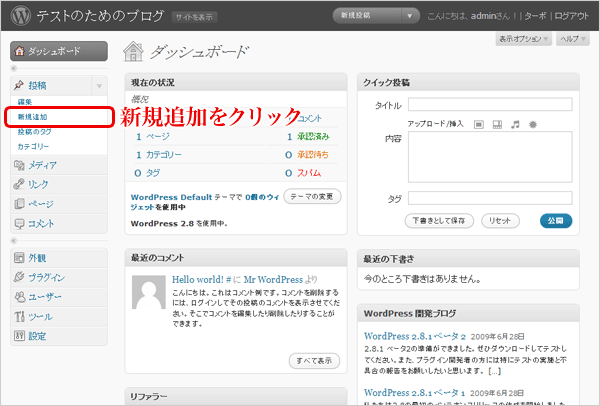Viewport: 600px width, 406px height.
Task: Click the テーマの変更 button
Action: pyautogui.click(x=312, y=196)
